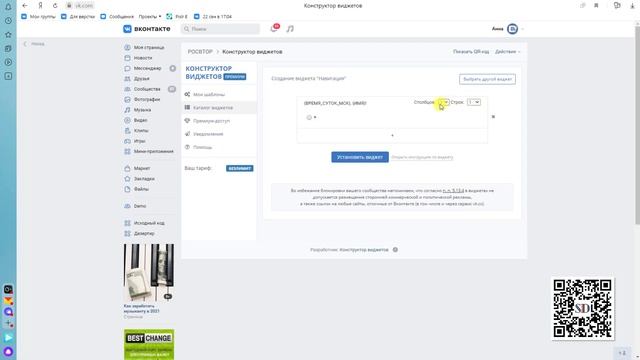Reload the page in browser
Image resolution: width=640 pixels, height=360 pixels.
[x=55, y=6]
